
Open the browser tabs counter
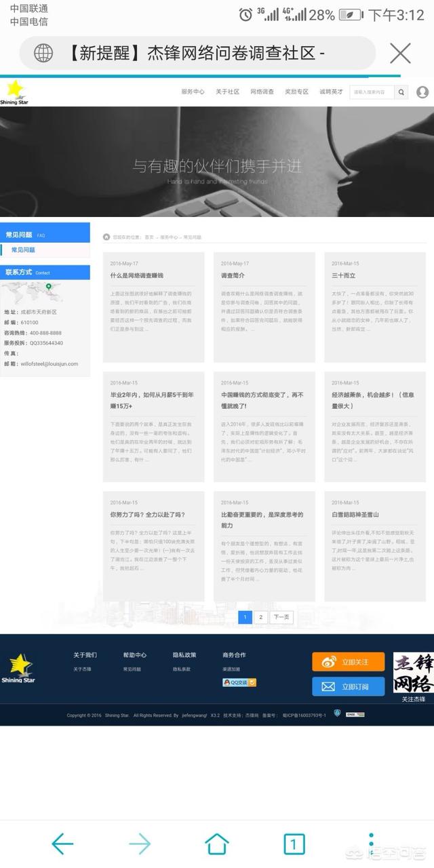coord(294,844)
